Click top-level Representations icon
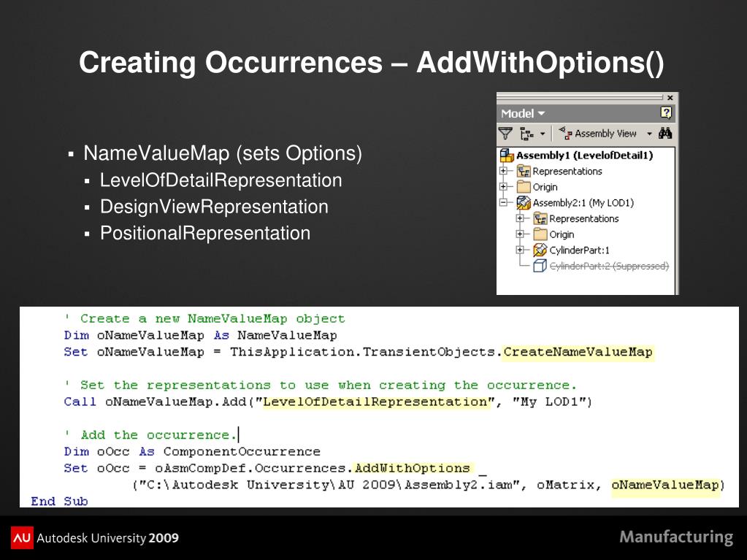The height and width of the screenshot is (560, 747). pyautogui.click(x=524, y=171)
